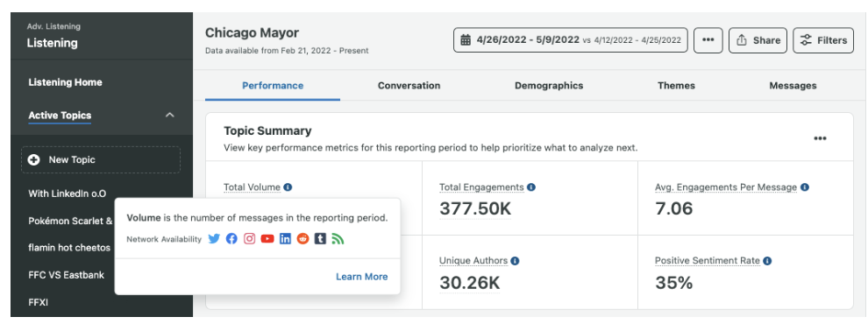
Task: Click the Active Topics sidebar heading
Action: click(x=60, y=115)
